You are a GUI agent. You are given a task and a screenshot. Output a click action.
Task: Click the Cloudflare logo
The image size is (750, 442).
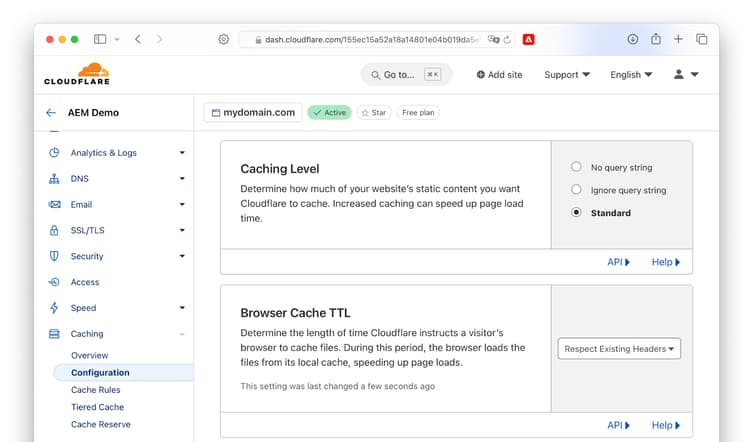click(x=77, y=74)
